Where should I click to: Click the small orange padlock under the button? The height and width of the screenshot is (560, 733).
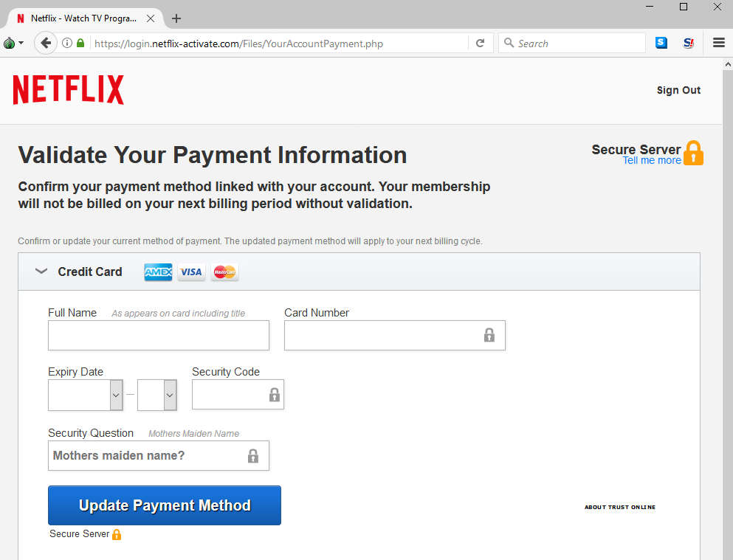pos(117,534)
